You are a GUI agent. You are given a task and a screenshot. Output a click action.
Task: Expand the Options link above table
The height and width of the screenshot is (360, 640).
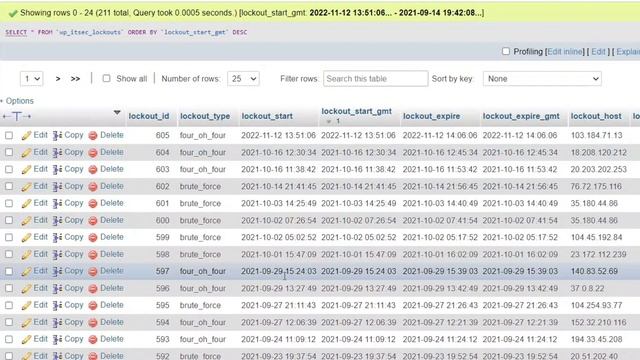tap(19, 101)
